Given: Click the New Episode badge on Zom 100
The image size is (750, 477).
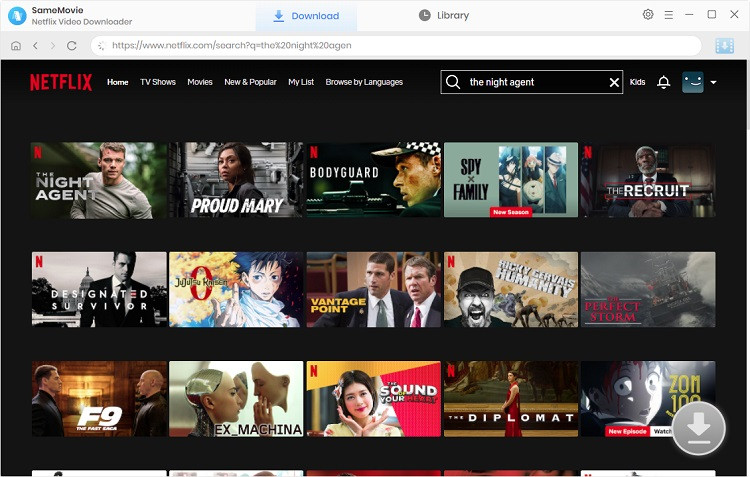Looking at the screenshot, I should [627, 431].
